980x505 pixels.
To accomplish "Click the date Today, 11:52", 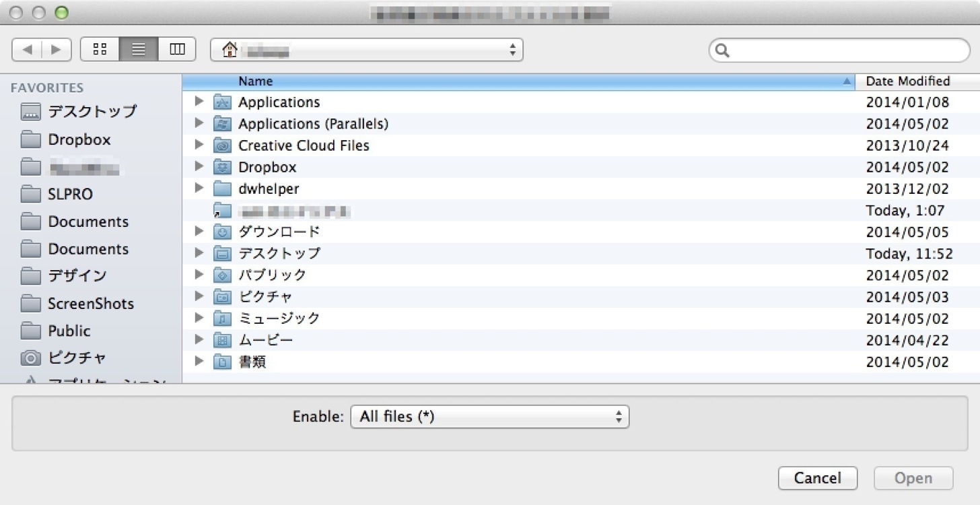I will (909, 254).
